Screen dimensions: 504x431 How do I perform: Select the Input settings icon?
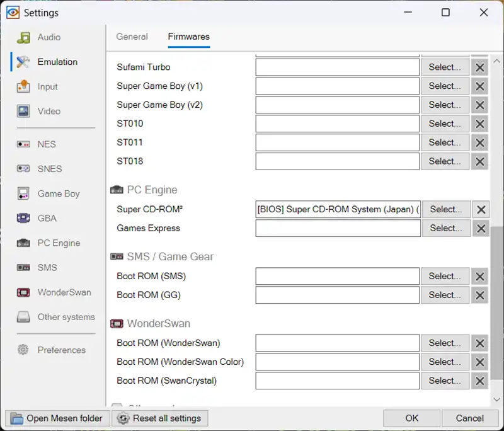coord(23,87)
